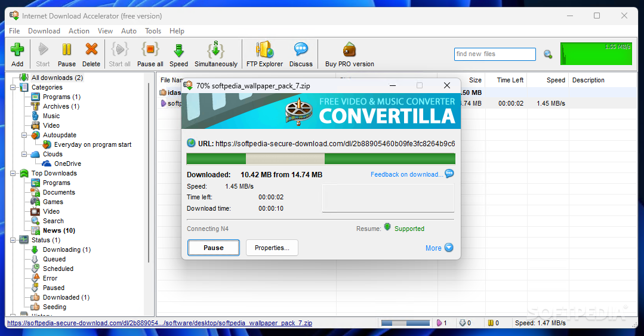Image resolution: width=644 pixels, height=336 pixels.
Task: Expand More options in the download dialog
Action: 439,248
